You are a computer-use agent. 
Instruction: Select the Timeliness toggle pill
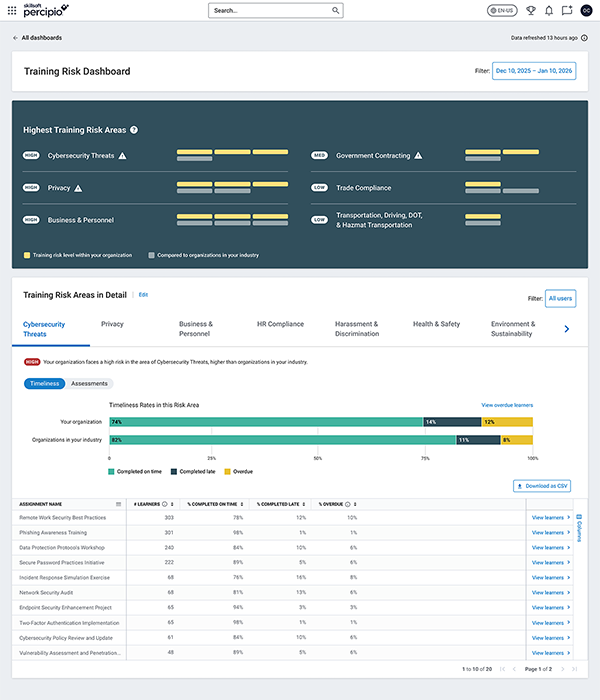coord(44,383)
